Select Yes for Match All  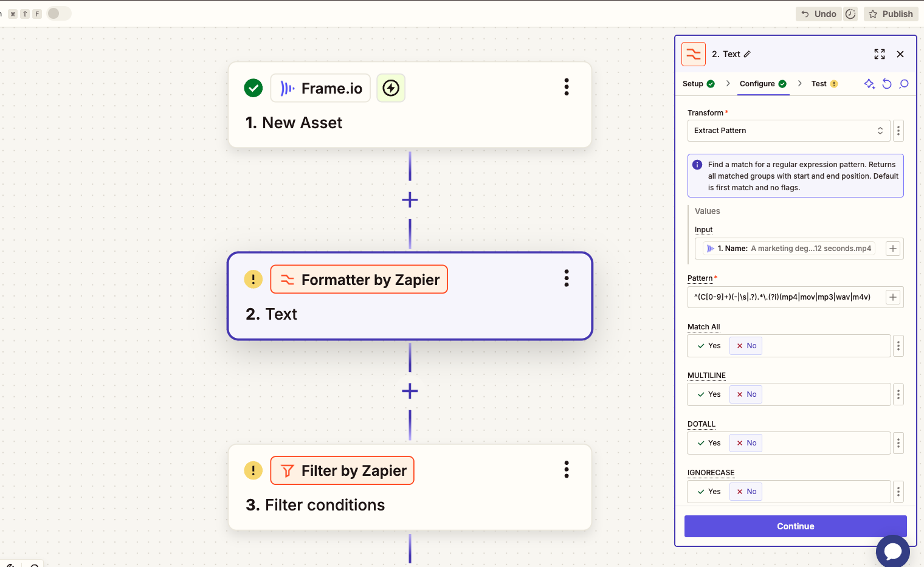tap(709, 346)
